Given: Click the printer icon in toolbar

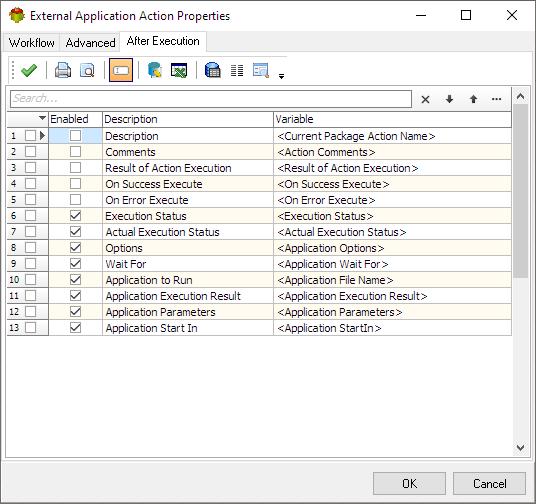Looking at the screenshot, I should (x=63, y=70).
